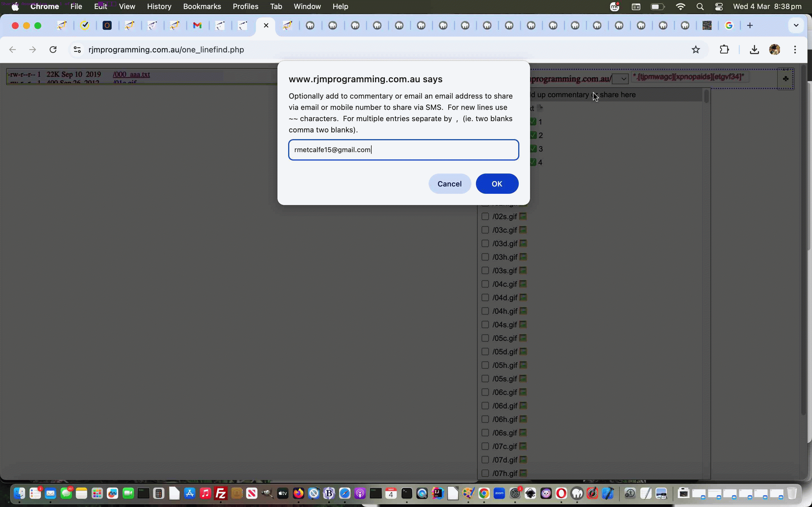
Task: Open FileZilla from the Dock
Action: click(x=221, y=493)
